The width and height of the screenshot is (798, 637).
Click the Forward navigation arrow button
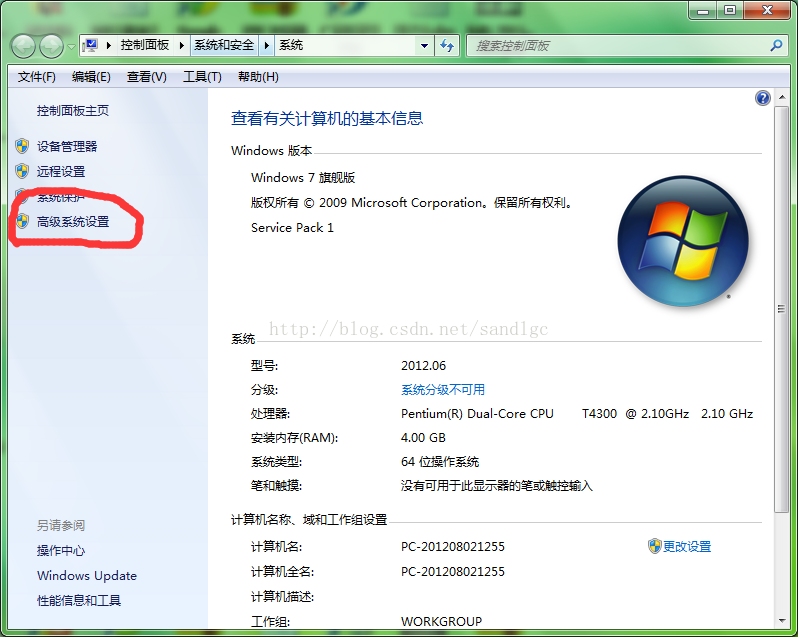coord(51,46)
